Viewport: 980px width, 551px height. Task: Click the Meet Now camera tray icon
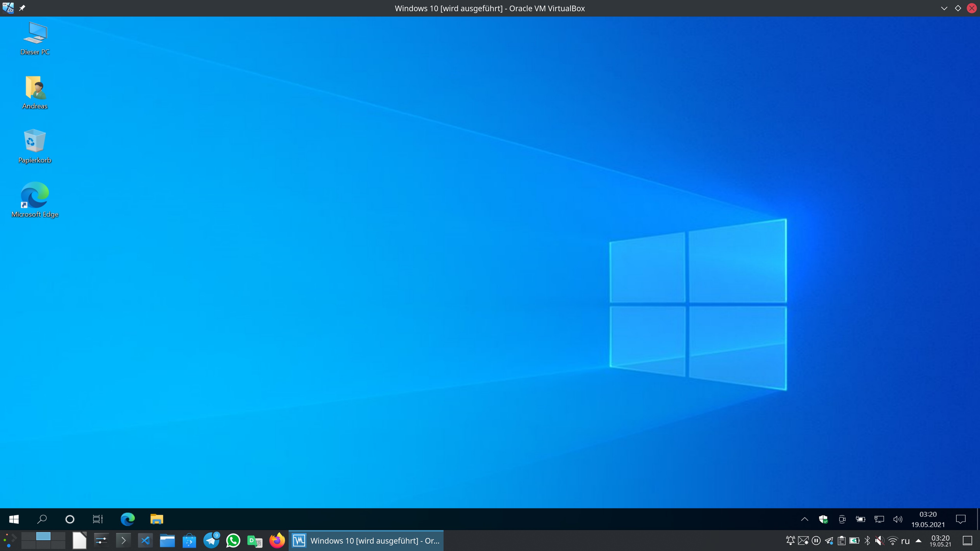(842, 519)
